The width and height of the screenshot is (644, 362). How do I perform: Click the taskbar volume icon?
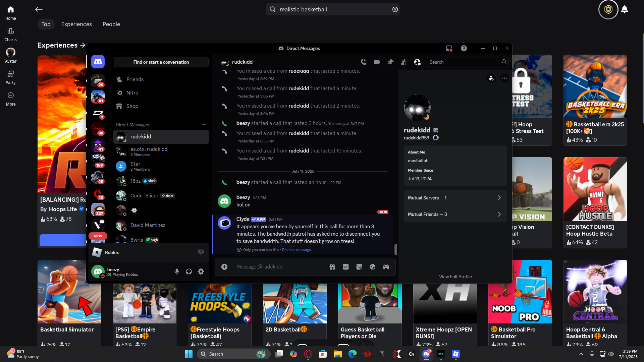611,354
